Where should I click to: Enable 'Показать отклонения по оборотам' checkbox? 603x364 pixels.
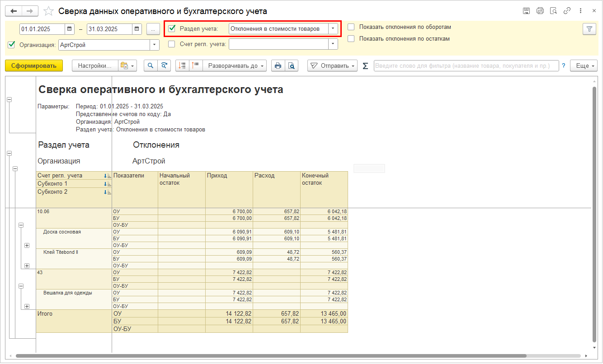[x=351, y=27]
